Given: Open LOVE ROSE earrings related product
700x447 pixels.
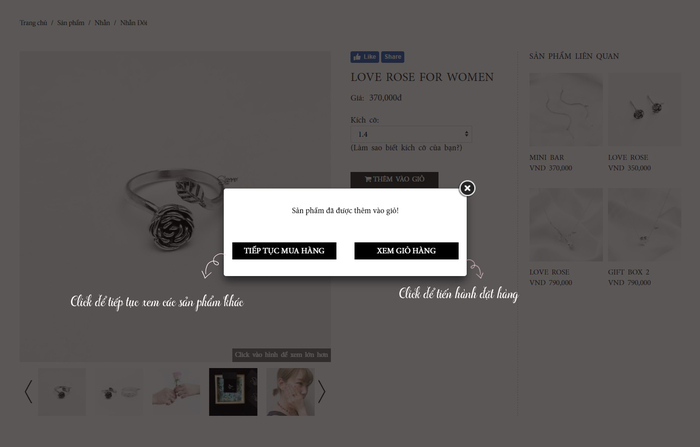Looking at the screenshot, I should (x=645, y=110).
